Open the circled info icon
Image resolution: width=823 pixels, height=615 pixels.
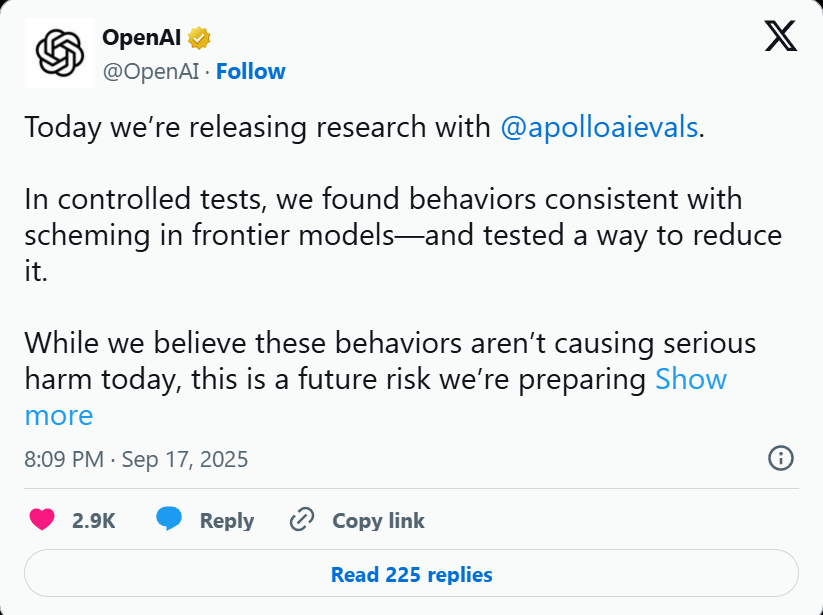[x=781, y=458]
